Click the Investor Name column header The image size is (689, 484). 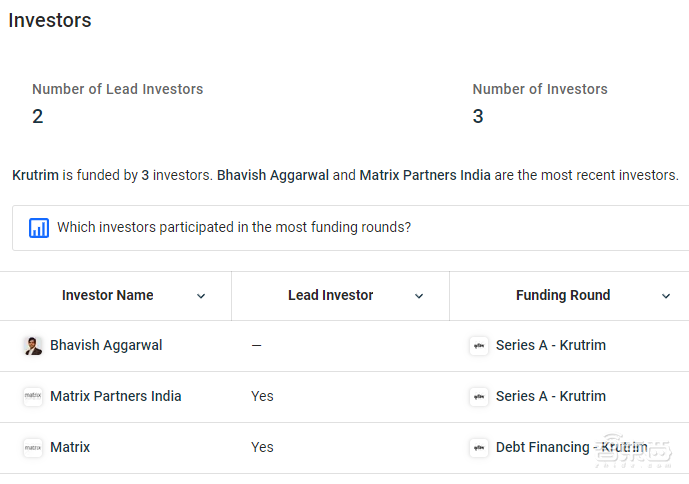tap(108, 296)
